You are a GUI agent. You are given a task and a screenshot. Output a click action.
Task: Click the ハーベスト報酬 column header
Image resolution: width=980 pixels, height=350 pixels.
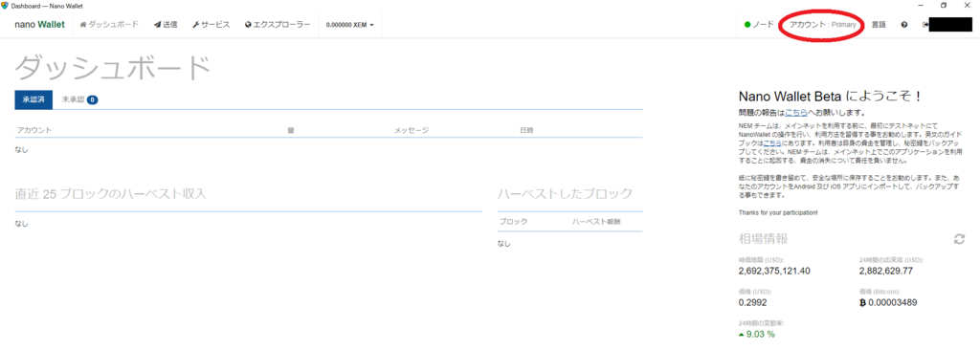pos(596,222)
